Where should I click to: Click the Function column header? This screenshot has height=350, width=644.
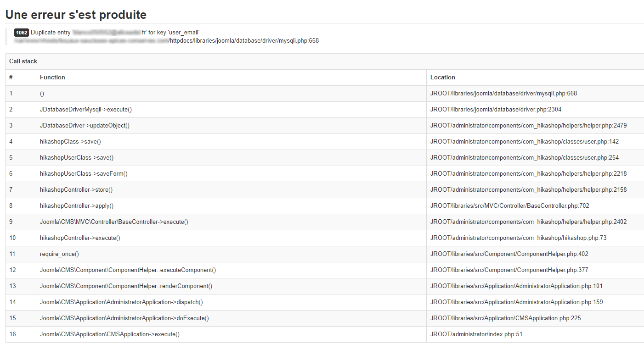pyautogui.click(x=52, y=78)
